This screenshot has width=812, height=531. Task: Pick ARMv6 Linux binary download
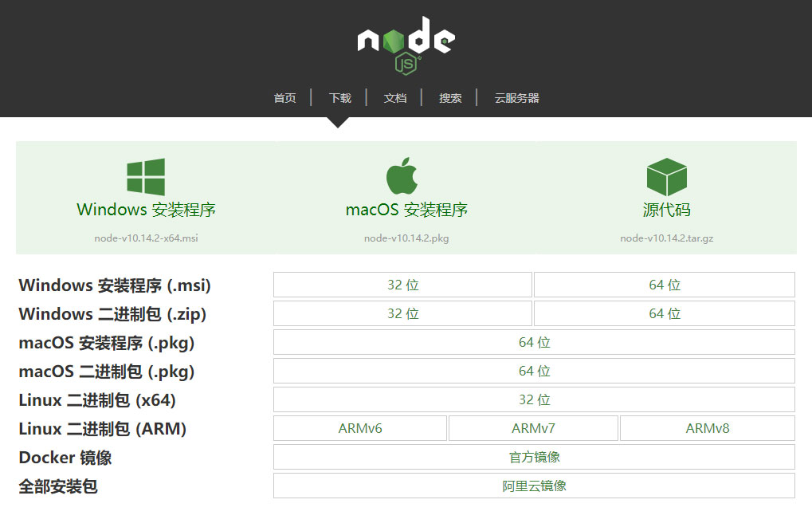click(x=360, y=428)
